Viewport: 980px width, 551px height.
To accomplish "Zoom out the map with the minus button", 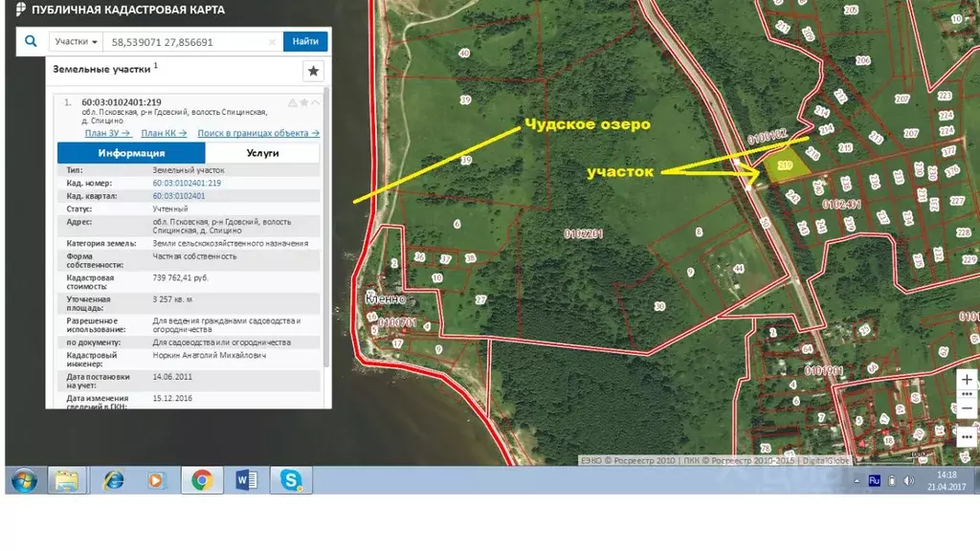I will (967, 408).
